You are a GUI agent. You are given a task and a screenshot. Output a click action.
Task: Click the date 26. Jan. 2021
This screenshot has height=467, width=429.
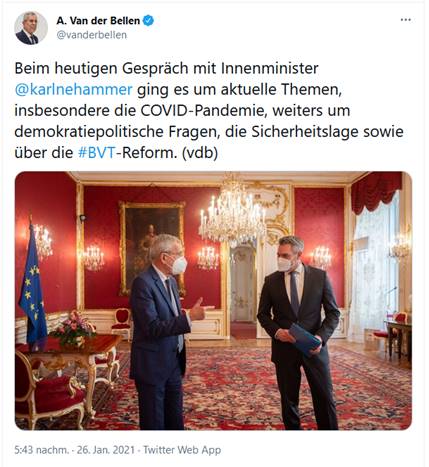(x=106, y=450)
